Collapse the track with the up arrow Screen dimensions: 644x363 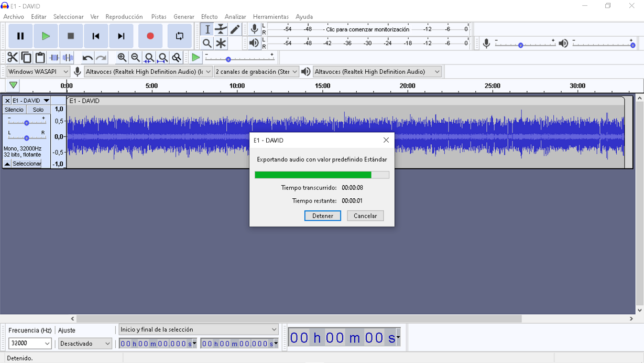point(7,164)
